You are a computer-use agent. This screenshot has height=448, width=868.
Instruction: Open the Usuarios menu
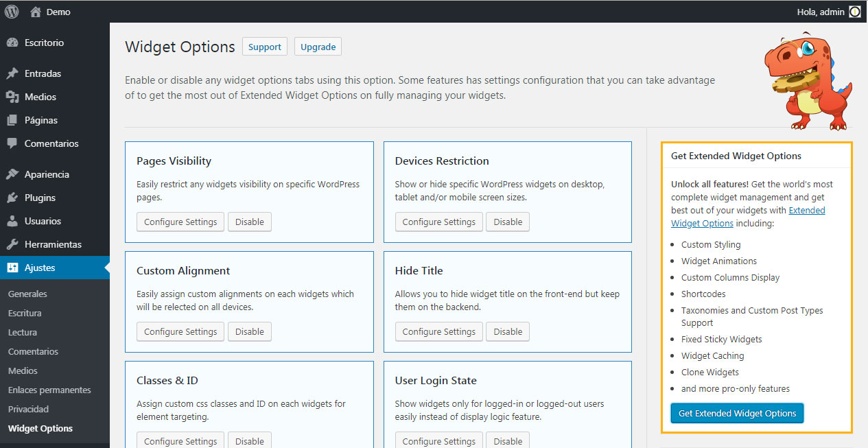pyautogui.click(x=55, y=221)
